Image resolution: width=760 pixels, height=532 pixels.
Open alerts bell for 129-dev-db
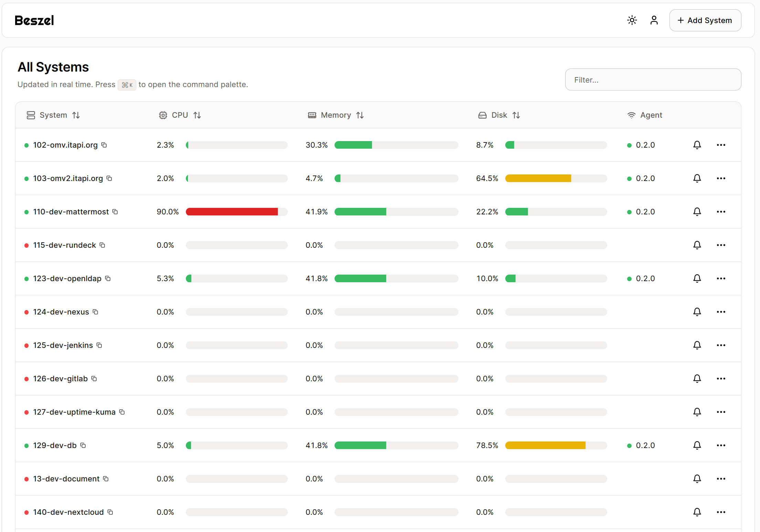click(x=697, y=445)
